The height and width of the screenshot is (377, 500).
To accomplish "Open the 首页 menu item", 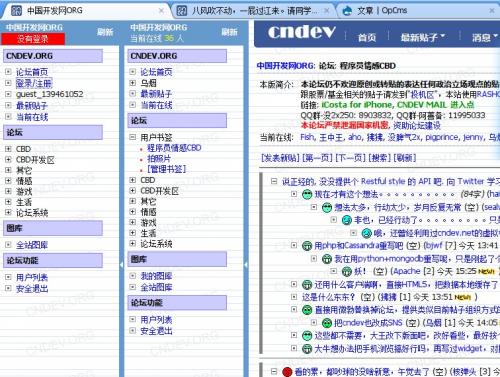I will point(367,37).
